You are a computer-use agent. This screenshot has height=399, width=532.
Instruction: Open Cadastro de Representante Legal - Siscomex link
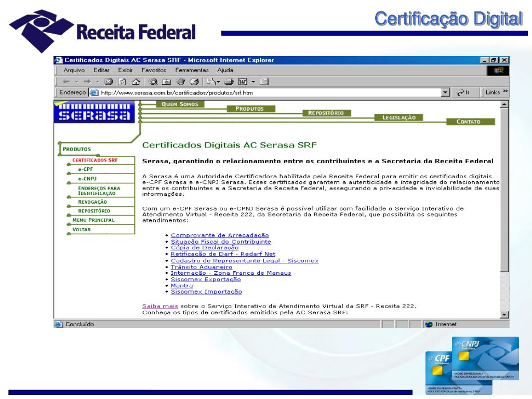click(245, 261)
